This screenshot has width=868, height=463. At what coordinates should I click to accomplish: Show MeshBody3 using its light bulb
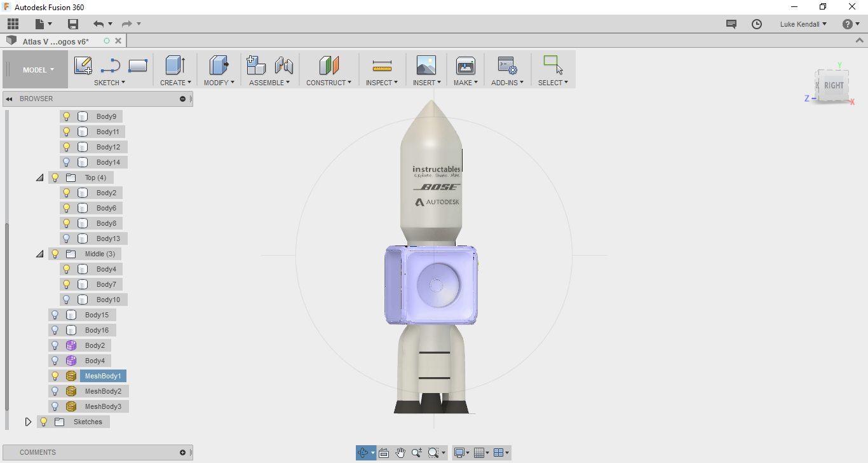point(55,406)
